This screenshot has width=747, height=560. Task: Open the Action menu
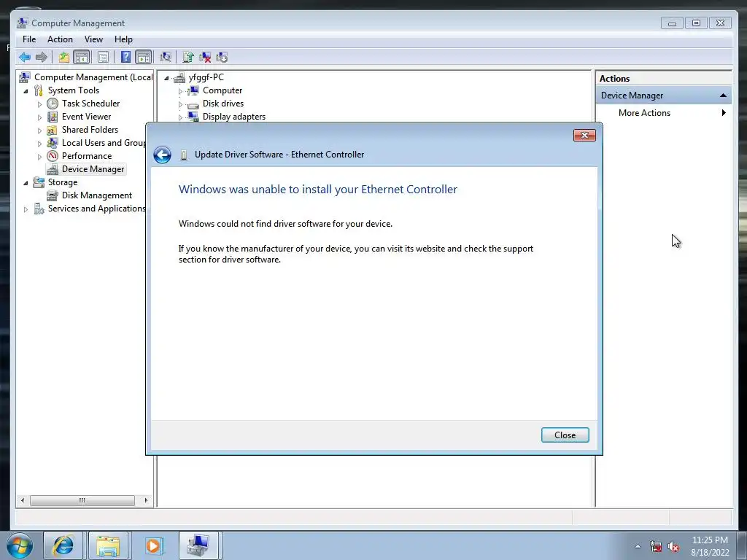click(60, 39)
